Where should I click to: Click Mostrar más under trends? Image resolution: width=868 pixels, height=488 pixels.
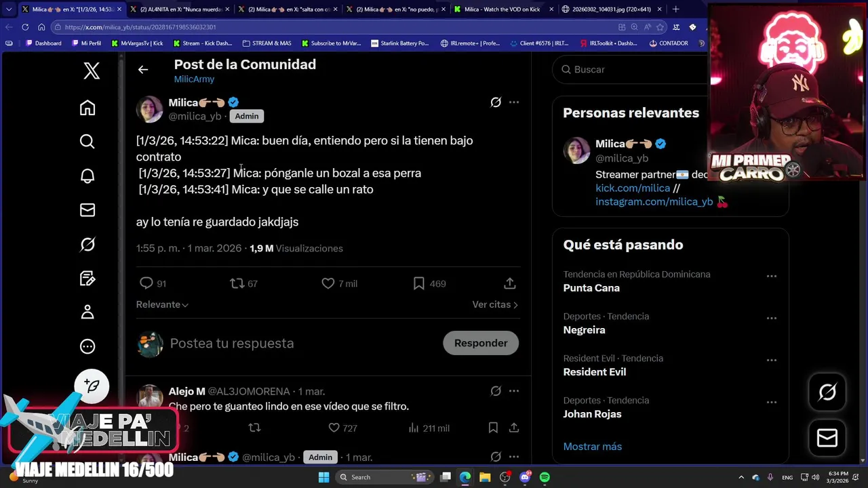coord(592,447)
